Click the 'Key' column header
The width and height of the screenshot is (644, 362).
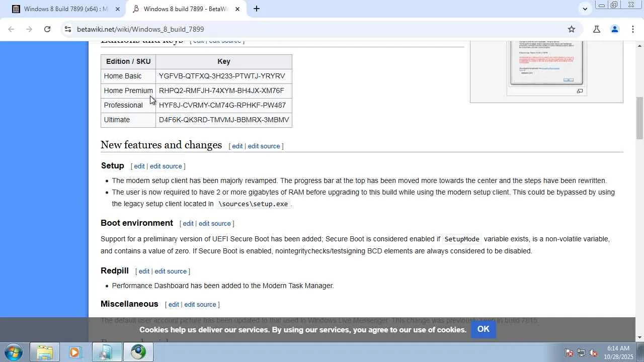224,61
